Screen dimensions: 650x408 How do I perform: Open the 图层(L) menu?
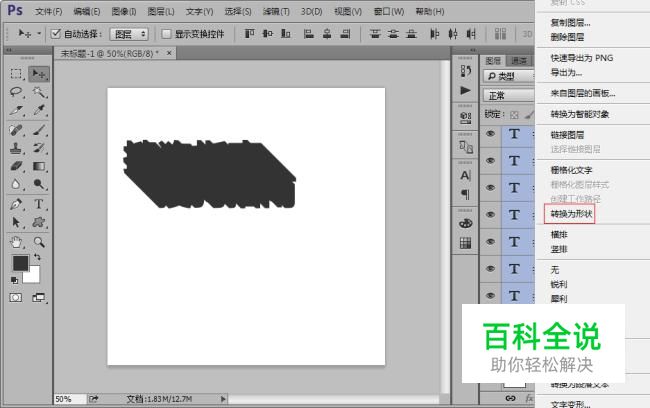point(161,11)
